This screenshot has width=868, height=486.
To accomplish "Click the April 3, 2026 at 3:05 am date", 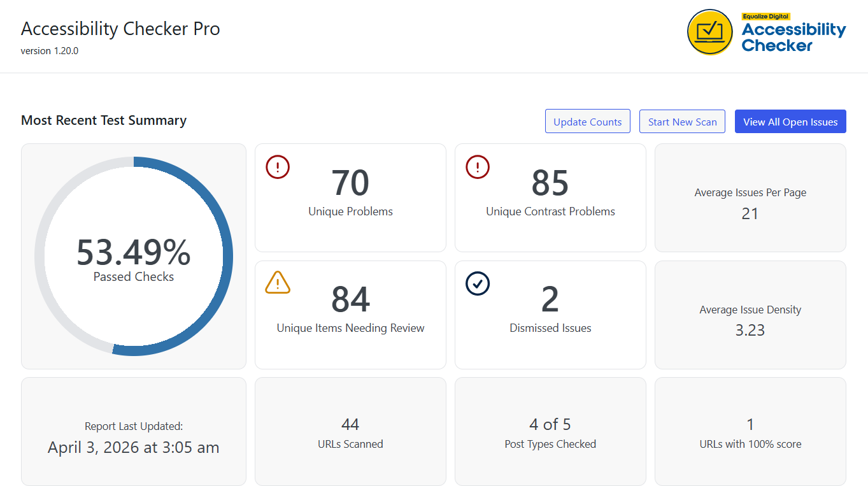I will (x=134, y=447).
